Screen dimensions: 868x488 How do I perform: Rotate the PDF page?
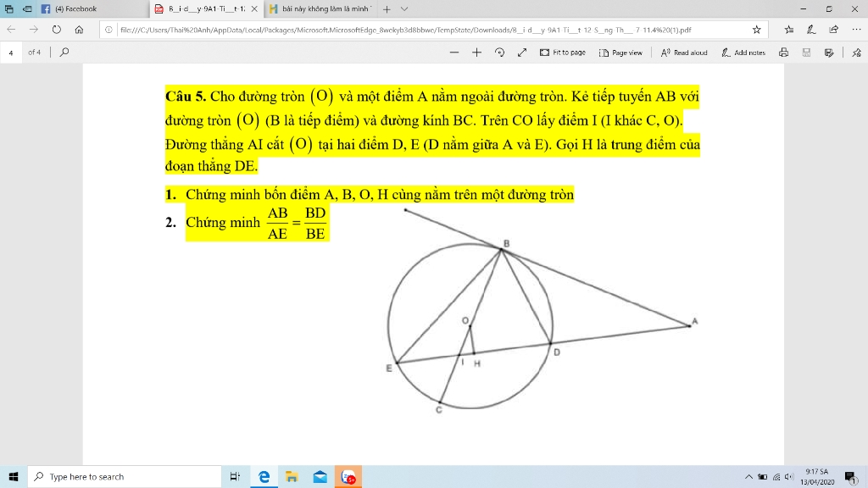coord(499,53)
